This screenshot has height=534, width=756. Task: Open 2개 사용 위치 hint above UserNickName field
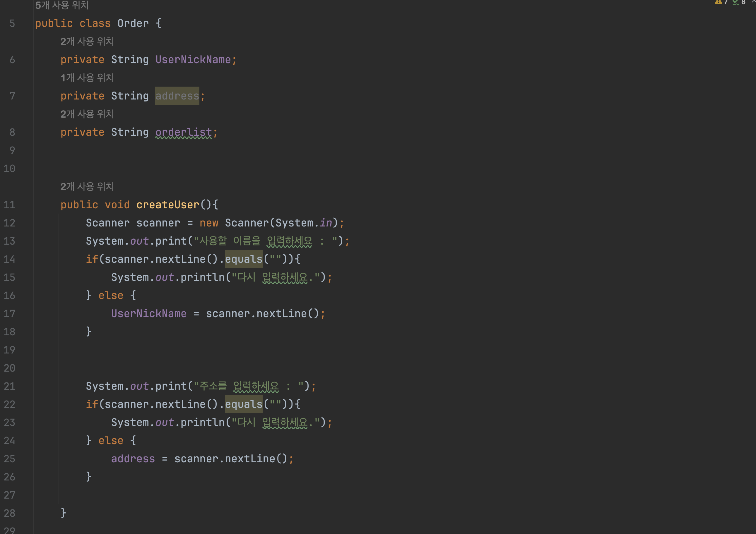[87, 42]
